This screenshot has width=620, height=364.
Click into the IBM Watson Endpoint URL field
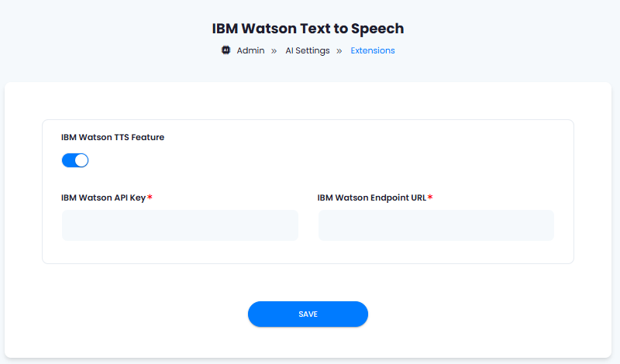click(436, 225)
